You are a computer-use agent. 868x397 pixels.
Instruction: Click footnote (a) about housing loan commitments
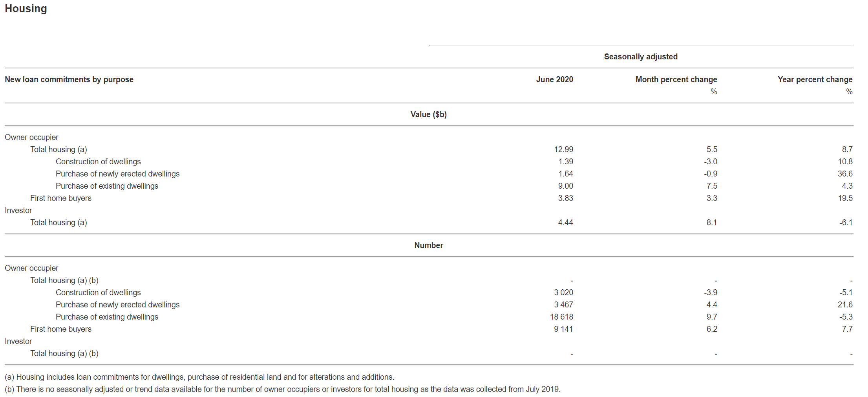pyautogui.click(x=199, y=377)
